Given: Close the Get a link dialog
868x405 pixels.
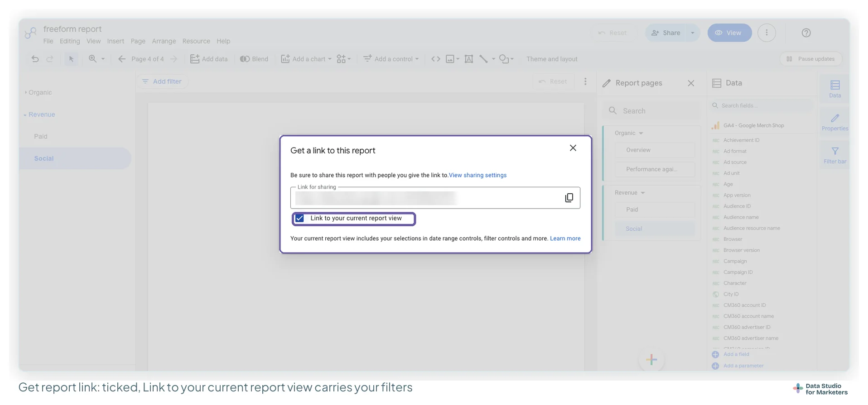Looking at the screenshot, I should coord(573,148).
